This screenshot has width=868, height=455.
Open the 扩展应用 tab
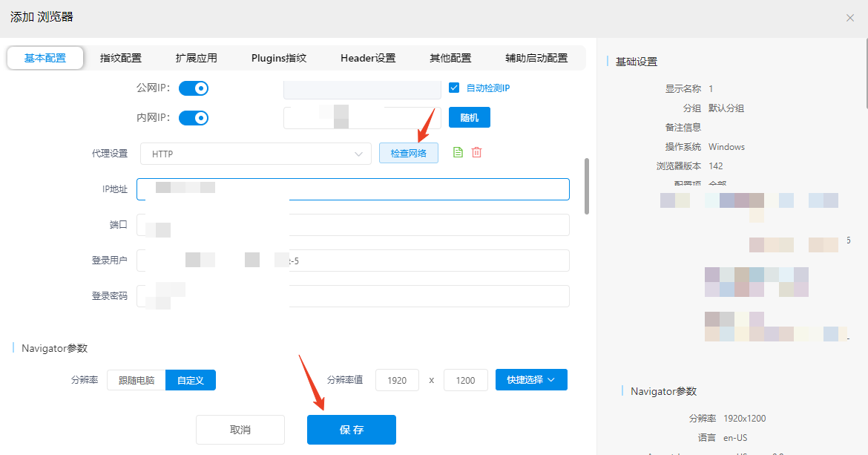point(197,58)
